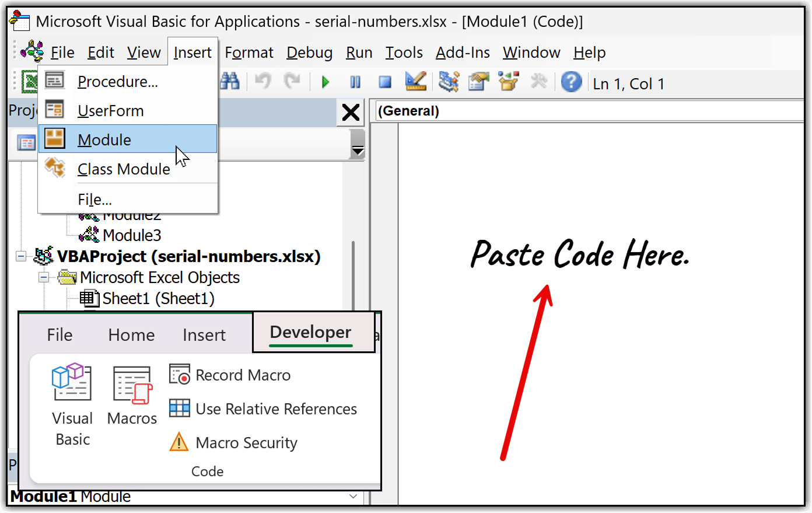Click the Find binoculars icon
812x513 pixels.
tap(230, 82)
